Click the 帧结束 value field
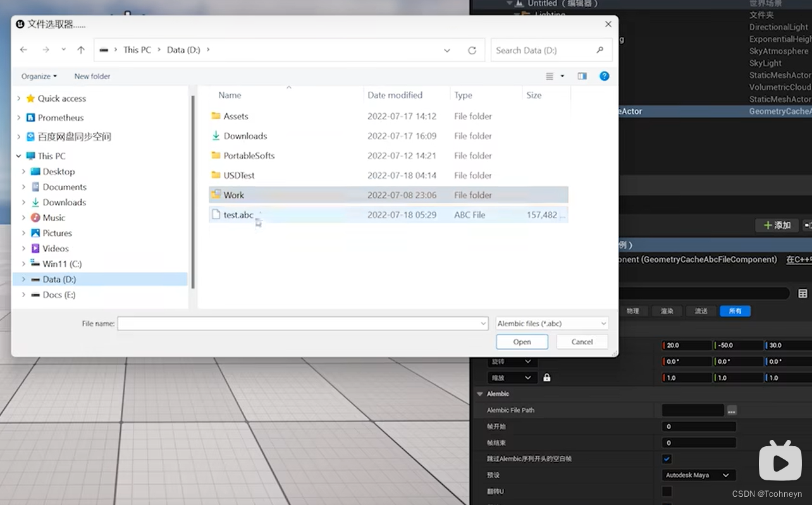 coord(699,442)
